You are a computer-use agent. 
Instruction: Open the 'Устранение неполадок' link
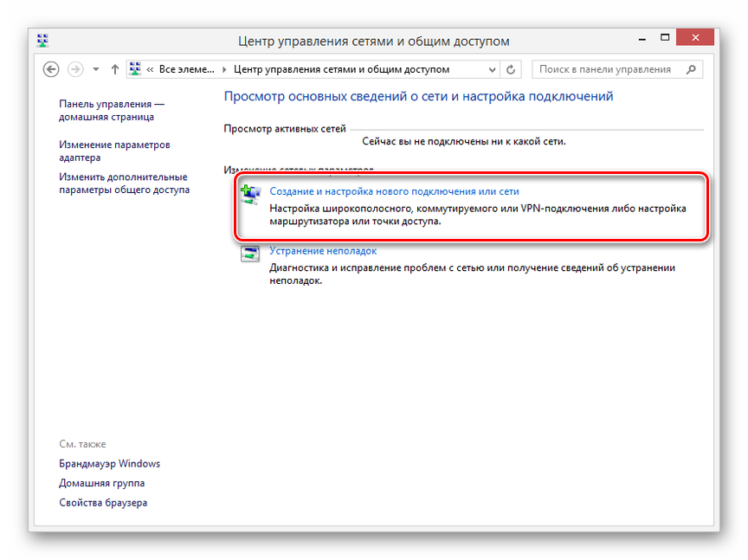point(323,251)
